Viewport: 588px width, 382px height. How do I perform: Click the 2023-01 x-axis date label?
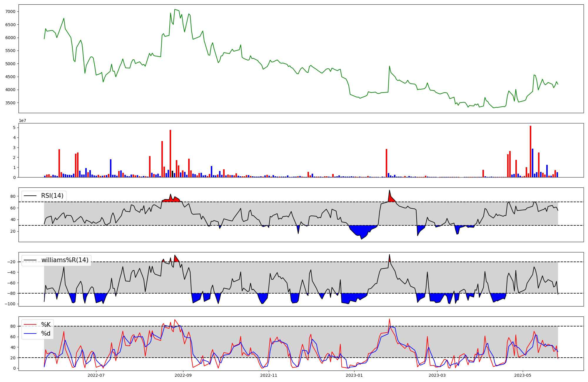coord(354,375)
